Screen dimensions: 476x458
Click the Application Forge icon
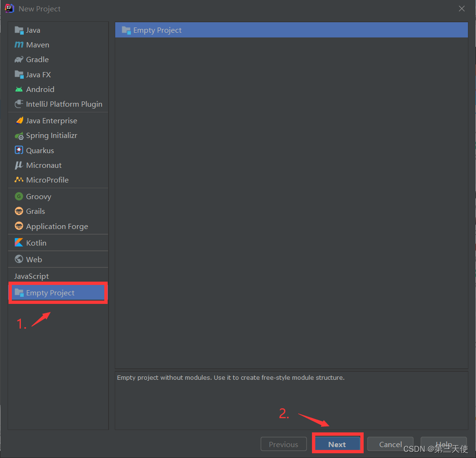pos(19,226)
